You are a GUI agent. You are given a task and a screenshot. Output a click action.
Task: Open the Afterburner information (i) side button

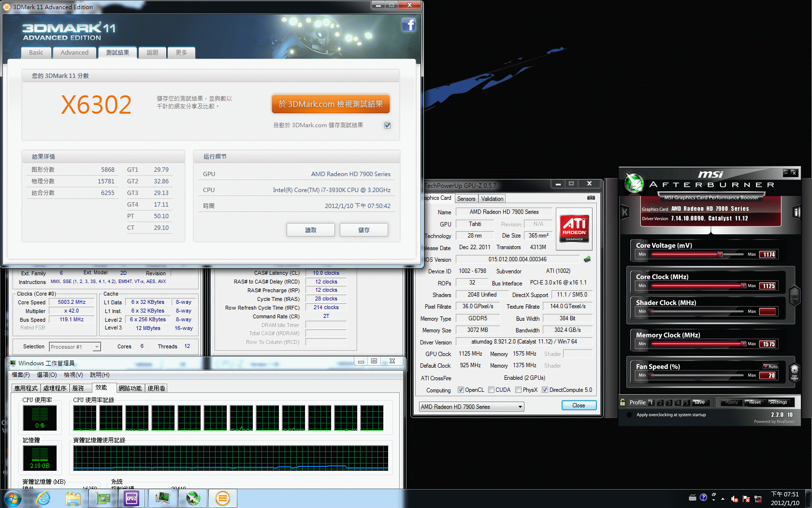click(x=797, y=212)
